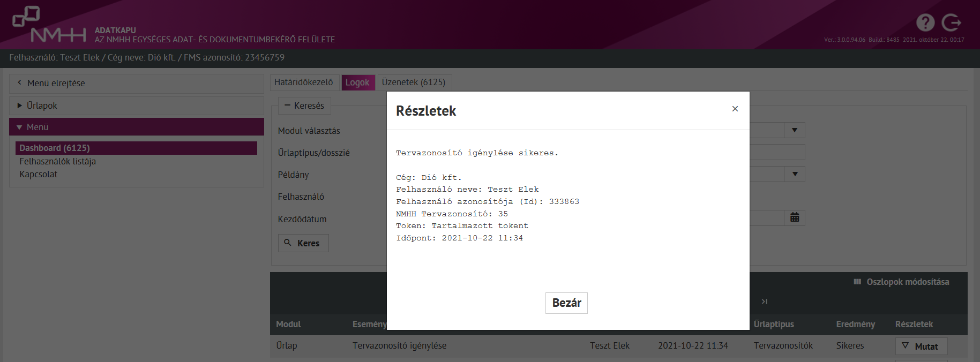
Task: Select Dashboard (6125) menu item
Action: tap(136, 148)
